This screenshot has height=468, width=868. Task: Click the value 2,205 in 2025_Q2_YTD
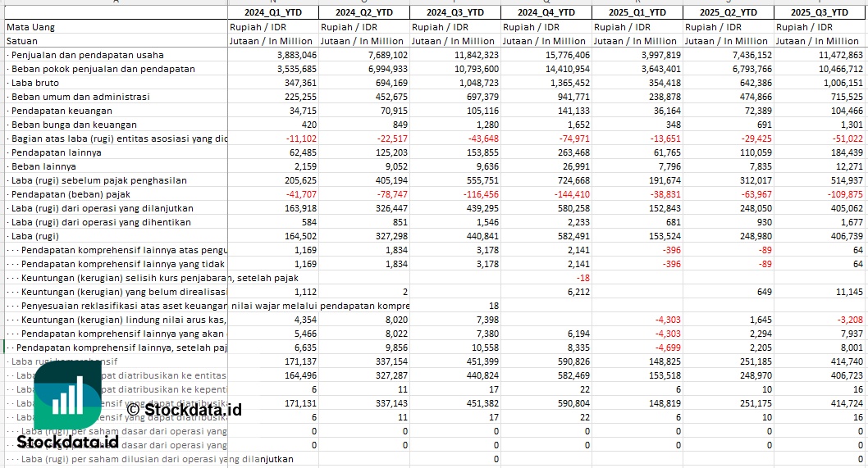tap(761, 348)
